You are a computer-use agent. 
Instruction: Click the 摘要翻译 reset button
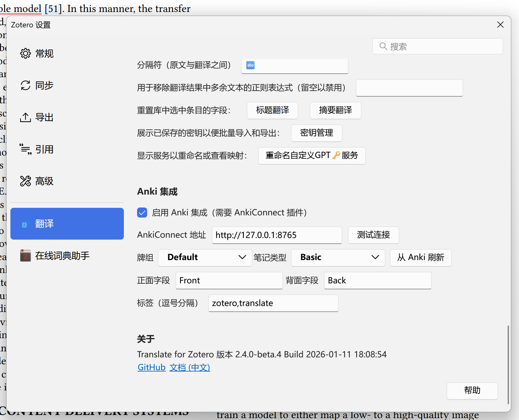336,110
